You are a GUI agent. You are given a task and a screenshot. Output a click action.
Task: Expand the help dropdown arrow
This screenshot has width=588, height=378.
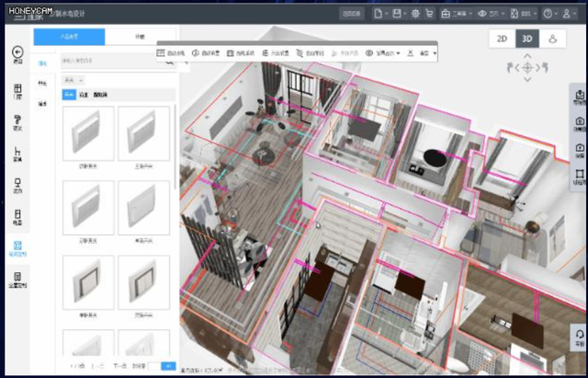click(x=556, y=14)
